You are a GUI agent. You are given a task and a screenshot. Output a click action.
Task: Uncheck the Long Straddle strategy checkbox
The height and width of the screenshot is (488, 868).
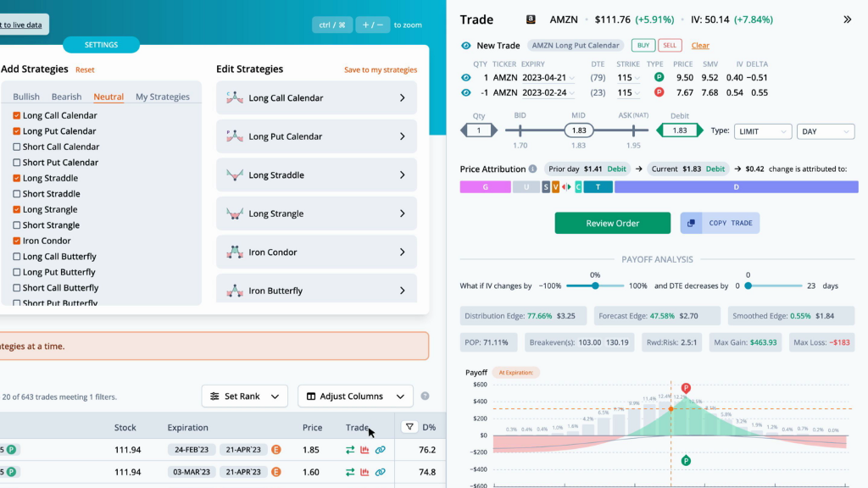[x=17, y=178]
